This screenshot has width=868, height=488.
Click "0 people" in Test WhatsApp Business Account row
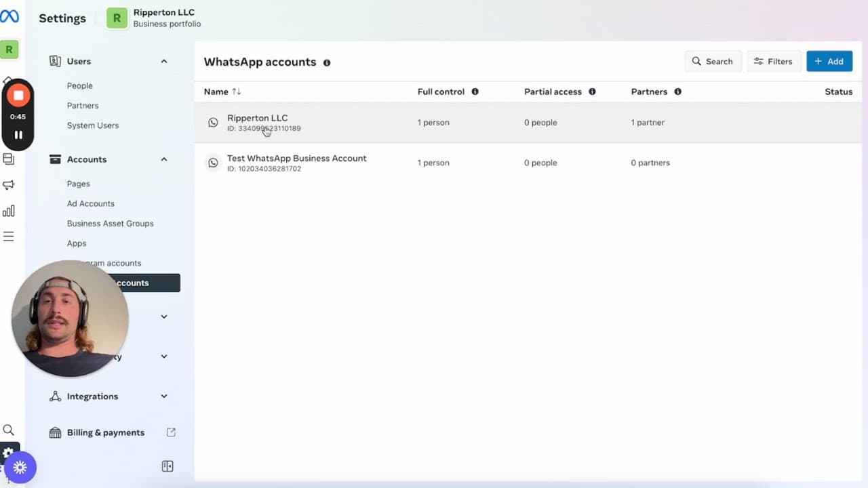540,163
